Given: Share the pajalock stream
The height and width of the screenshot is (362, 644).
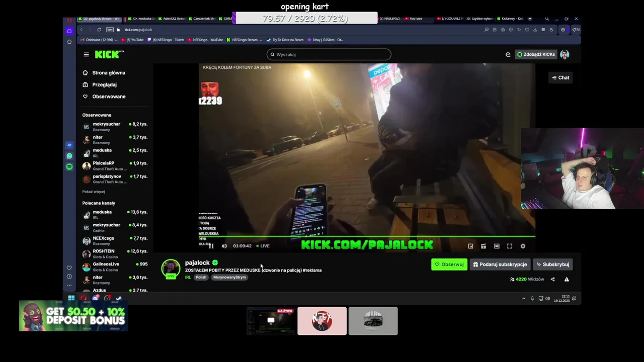Looking at the screenshot, I should [x=552, y=279].
